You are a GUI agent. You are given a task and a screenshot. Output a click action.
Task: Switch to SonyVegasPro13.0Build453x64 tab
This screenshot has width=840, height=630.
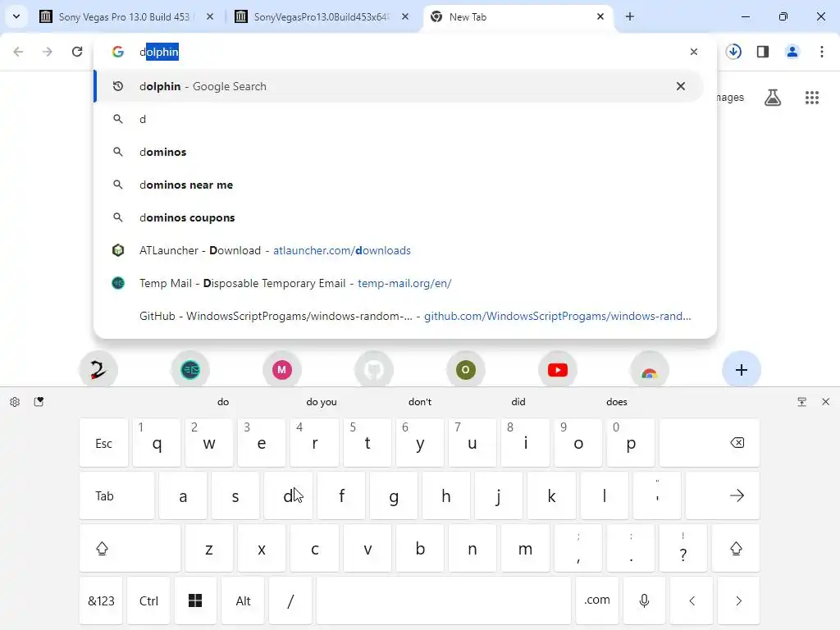322,16
